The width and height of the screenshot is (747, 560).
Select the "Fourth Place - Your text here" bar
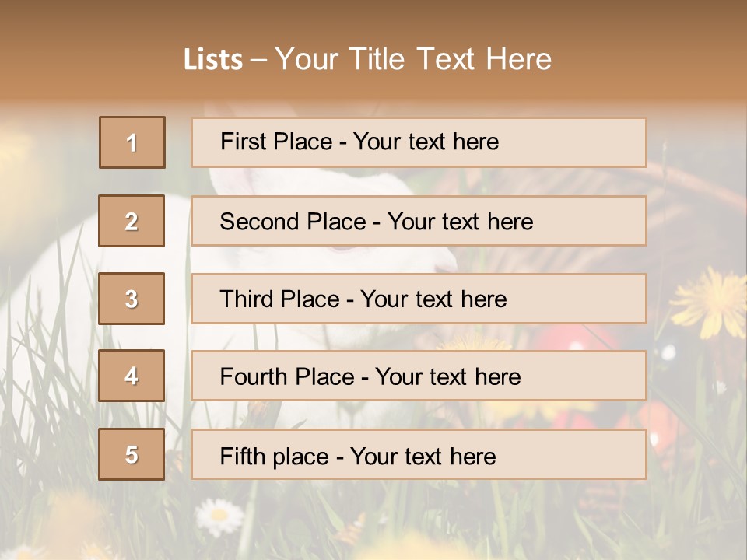(x=419, y=376)
